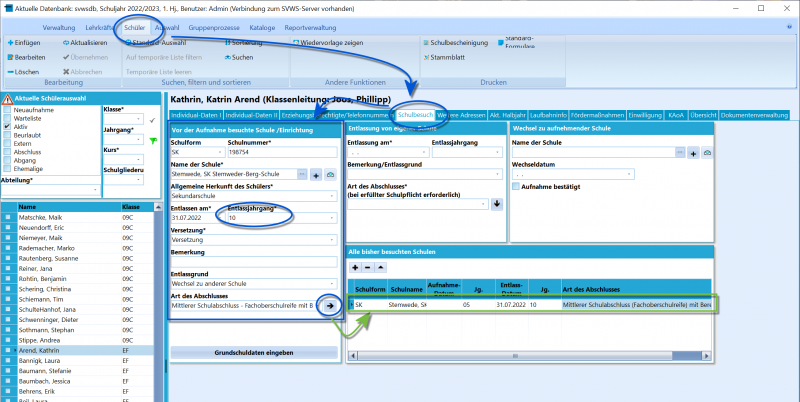Screen dimensions: 800x402
Task: Switch to the Laufbahninfo tab
Action: coord(548,115)
